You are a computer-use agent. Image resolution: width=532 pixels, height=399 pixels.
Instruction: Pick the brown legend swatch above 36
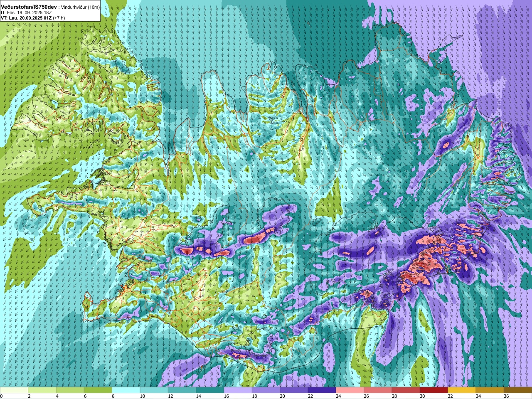[518, 390]
